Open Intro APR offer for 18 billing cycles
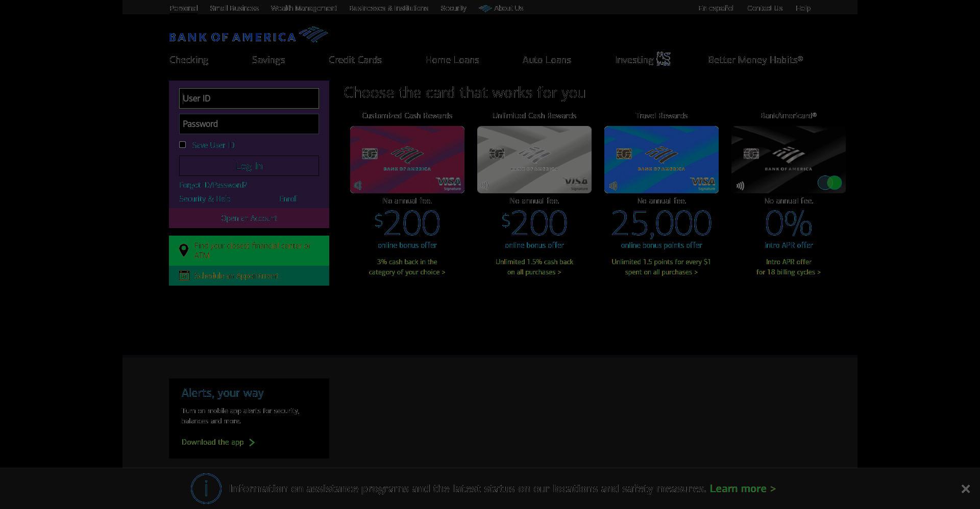 point(789,267)
